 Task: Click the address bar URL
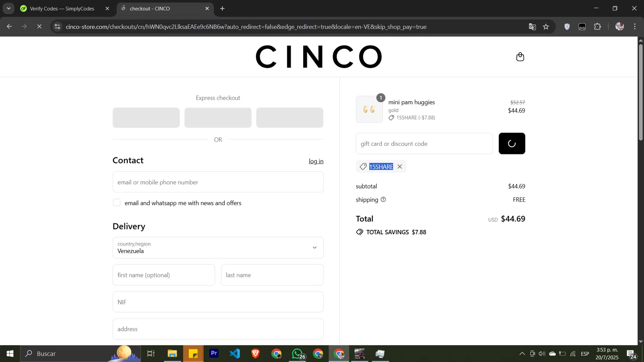click(246, 27)
